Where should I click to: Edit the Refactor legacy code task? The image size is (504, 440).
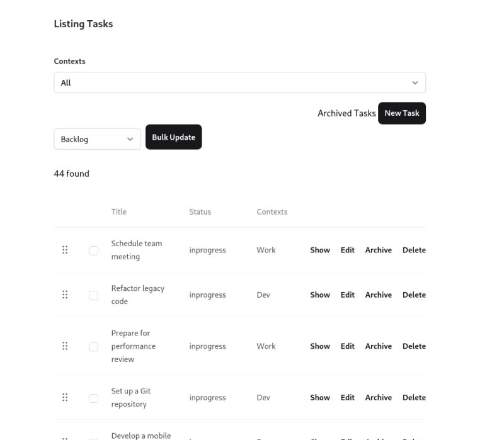(348, 295)
